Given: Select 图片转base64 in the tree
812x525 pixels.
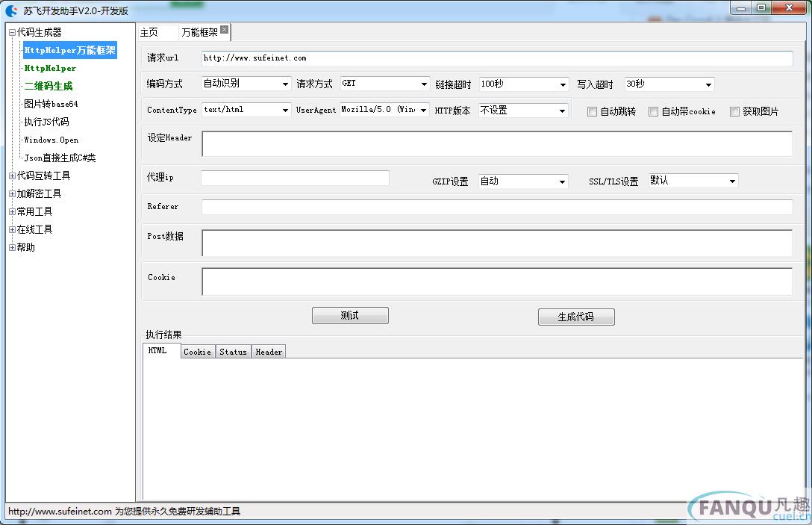Looking at the screenshot, I should pos(51,104).
